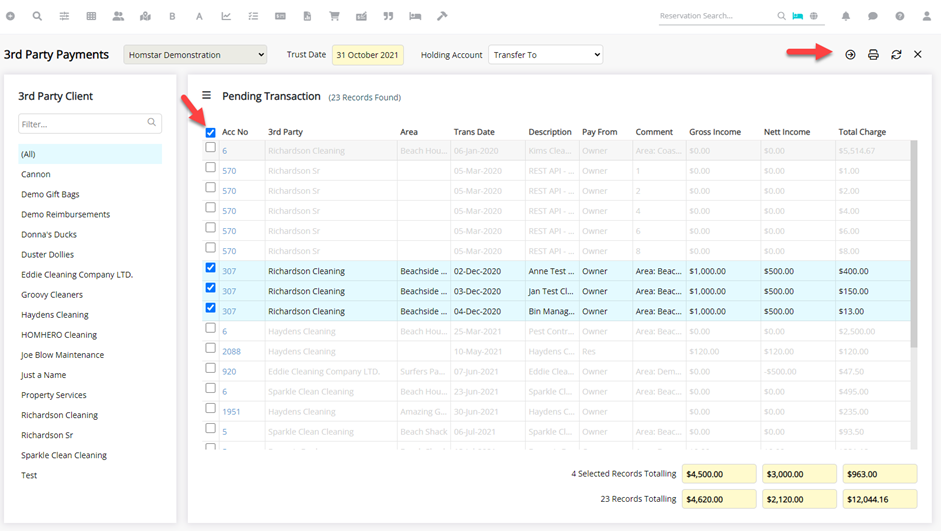This screenshot has width=941, height=531.
Task: Check the Acc No 2088 row checkbox
Action: point(210,349)
